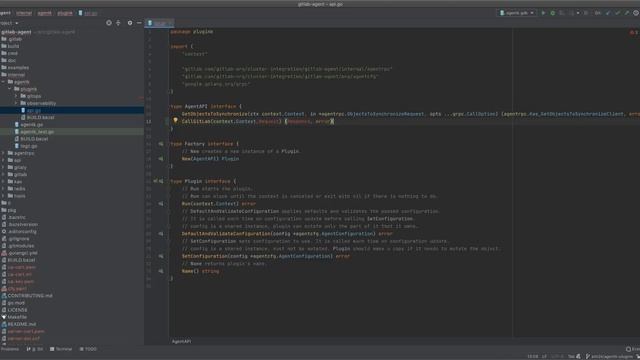
Task: Select logr.go in the project tree
Action: (x=29, y=146)
